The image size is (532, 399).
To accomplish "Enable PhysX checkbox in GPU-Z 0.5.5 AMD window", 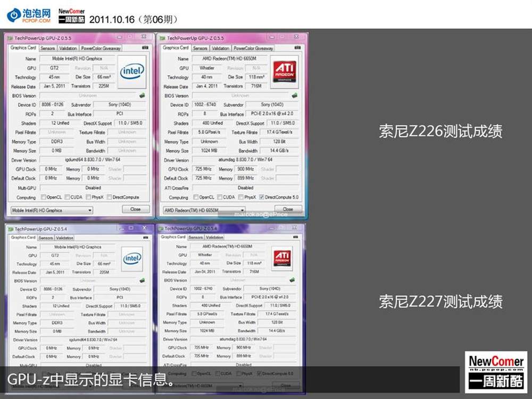I will tap(240, 197).
